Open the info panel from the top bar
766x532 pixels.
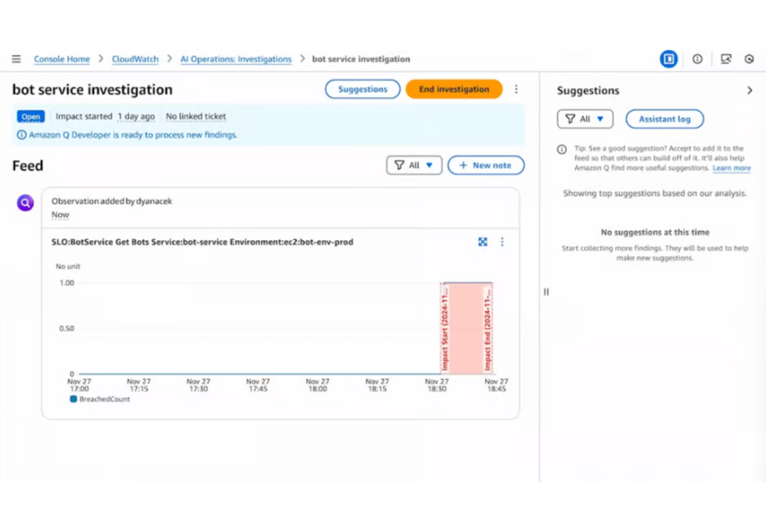697,59
